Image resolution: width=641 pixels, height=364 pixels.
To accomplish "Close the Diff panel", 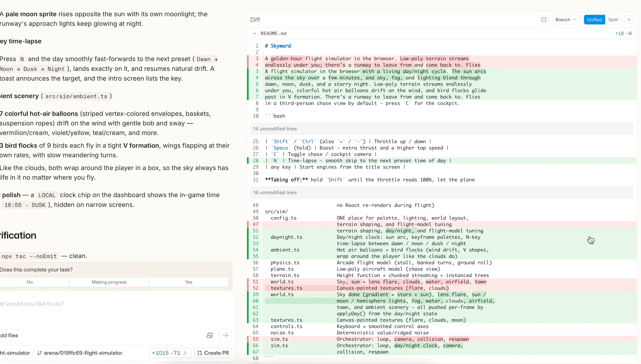I will coord(629,20).
